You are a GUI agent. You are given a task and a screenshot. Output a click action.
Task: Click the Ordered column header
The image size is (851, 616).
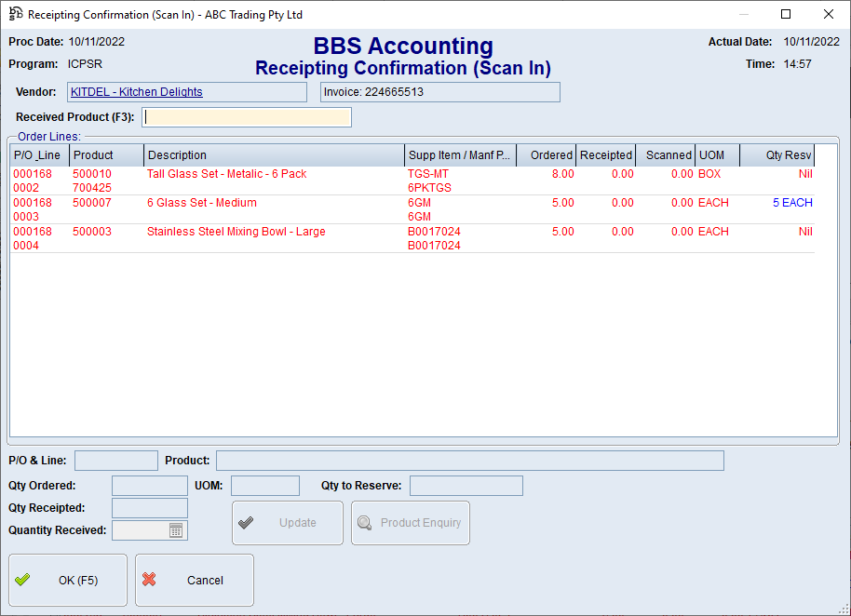547,155
